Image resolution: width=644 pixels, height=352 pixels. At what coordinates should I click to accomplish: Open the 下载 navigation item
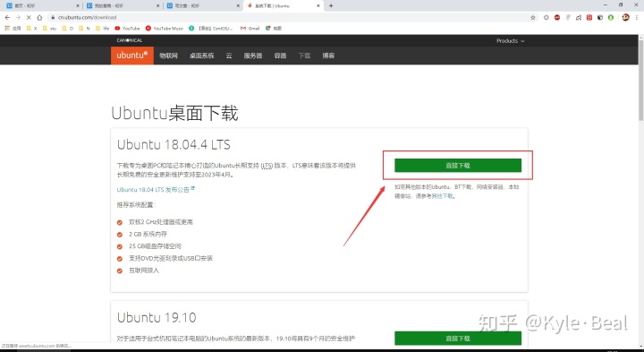[304, 56]
